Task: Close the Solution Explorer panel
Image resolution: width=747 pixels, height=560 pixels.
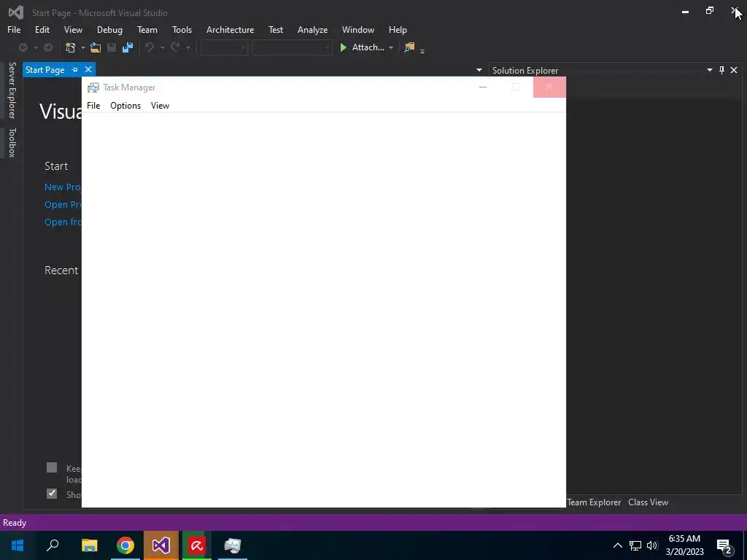Action: pyautogui.click(x=734, y=70)
